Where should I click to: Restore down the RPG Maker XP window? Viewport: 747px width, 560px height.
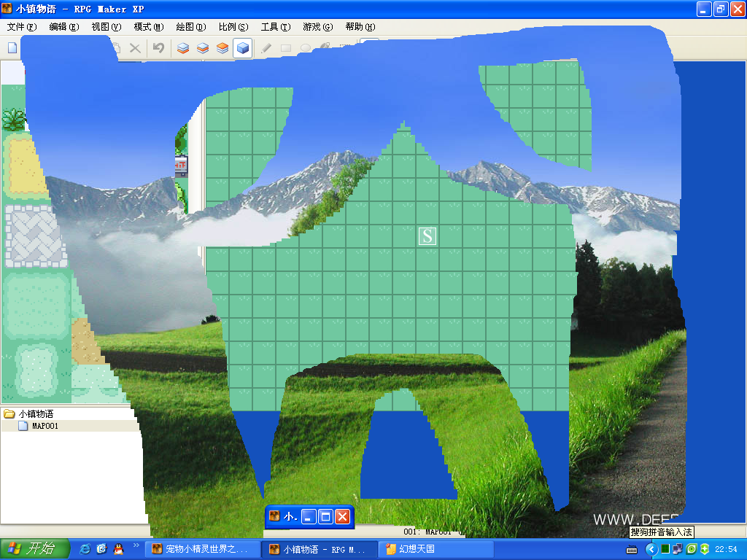pyautogui.click(x=721, y=9)
